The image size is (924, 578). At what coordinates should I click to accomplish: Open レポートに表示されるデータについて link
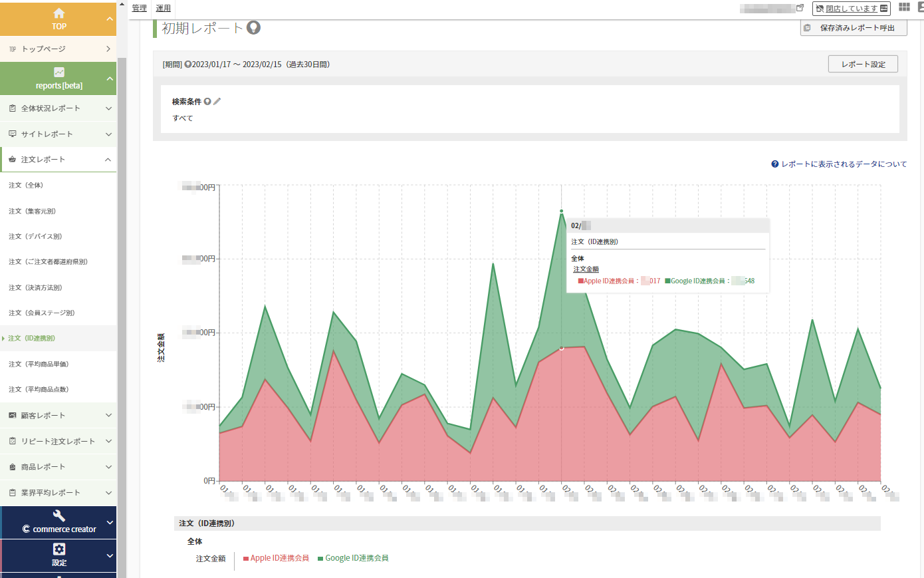(x=844, y=164)
